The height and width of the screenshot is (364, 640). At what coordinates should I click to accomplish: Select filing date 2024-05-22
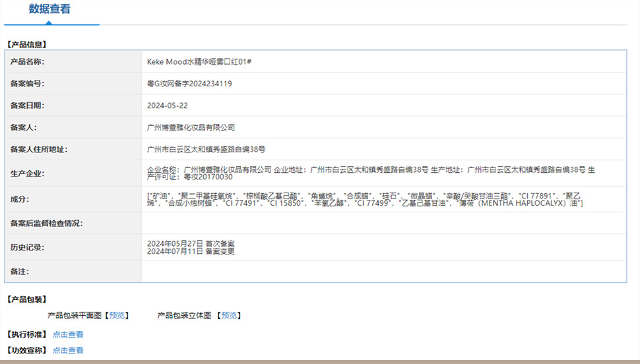pos(168,106)
